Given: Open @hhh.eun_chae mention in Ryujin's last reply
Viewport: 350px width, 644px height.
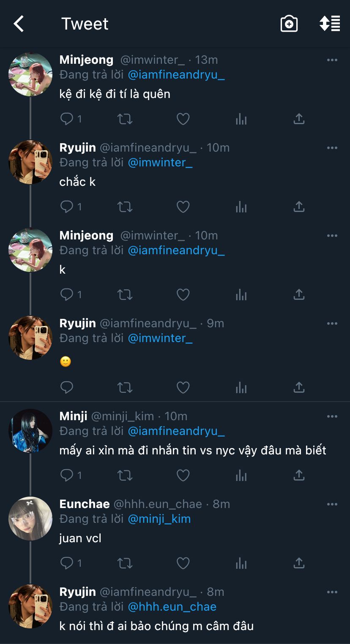Looking at the screenshot, I should point(172,607).
